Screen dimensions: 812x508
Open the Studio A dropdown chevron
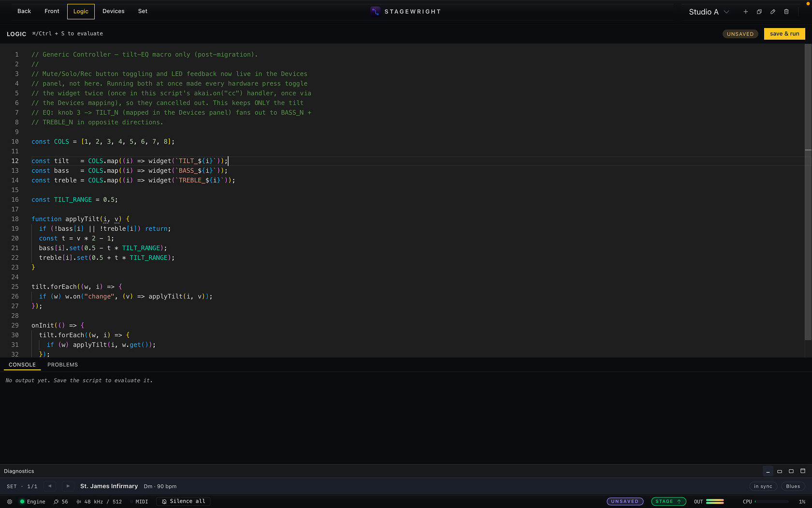click(x=726, y=12)
